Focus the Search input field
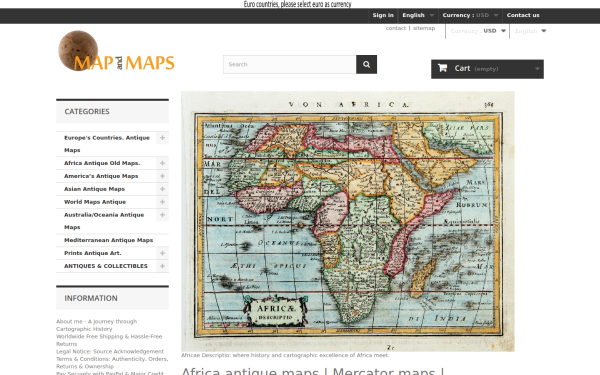600x375 pixels. tap(290, 64)
